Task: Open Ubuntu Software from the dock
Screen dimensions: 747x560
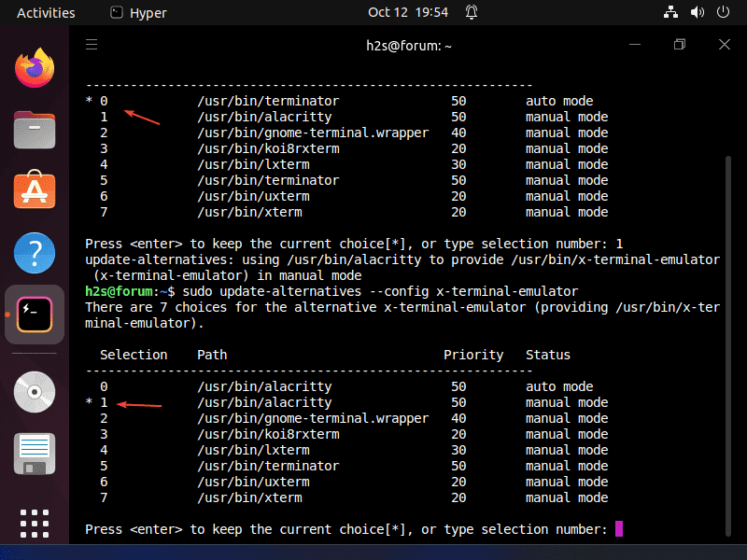Action: (35, 191)
